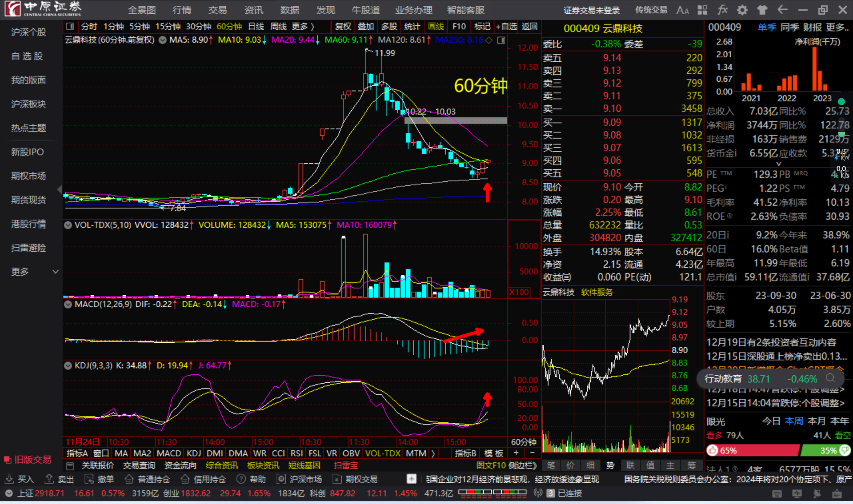Click the thumbs-up 看多 vote icon

(x=713, y=451)
